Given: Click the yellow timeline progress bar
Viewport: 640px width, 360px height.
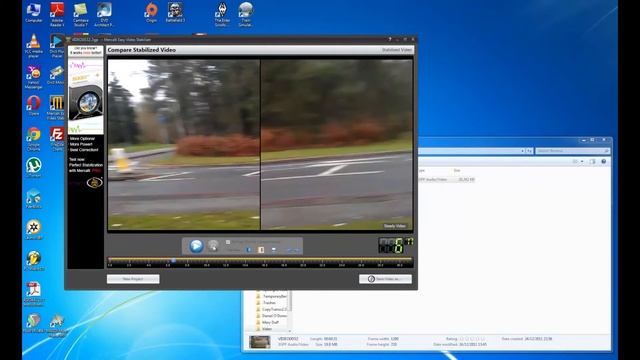Looking at the screenshot, I should point(260,259).
